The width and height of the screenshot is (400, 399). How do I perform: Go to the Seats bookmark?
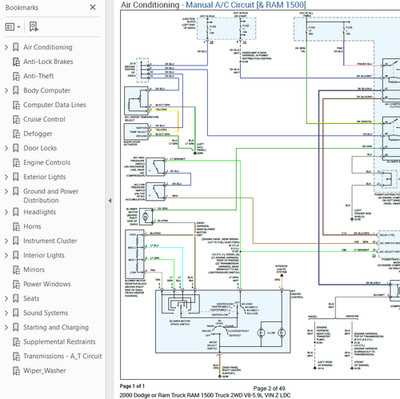point(31,298)
